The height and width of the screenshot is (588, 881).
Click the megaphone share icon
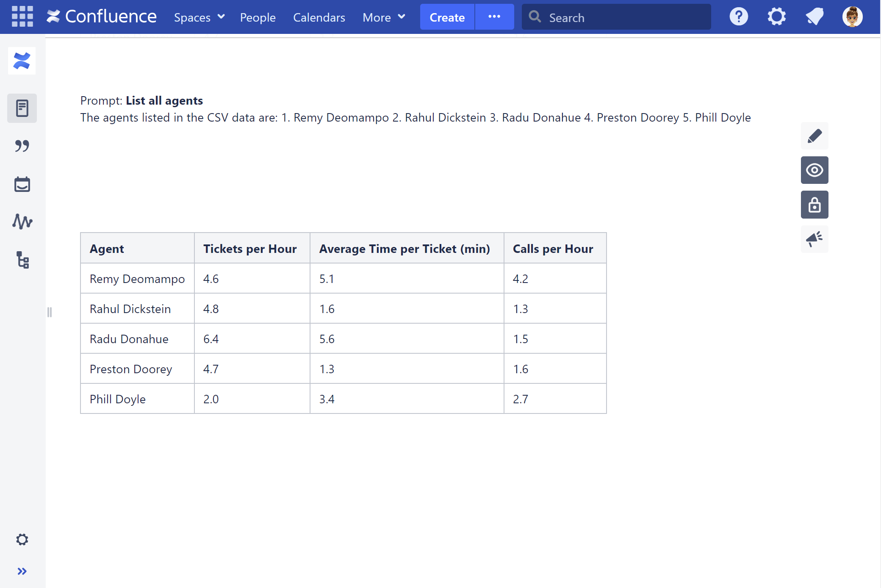click(814, 239)
